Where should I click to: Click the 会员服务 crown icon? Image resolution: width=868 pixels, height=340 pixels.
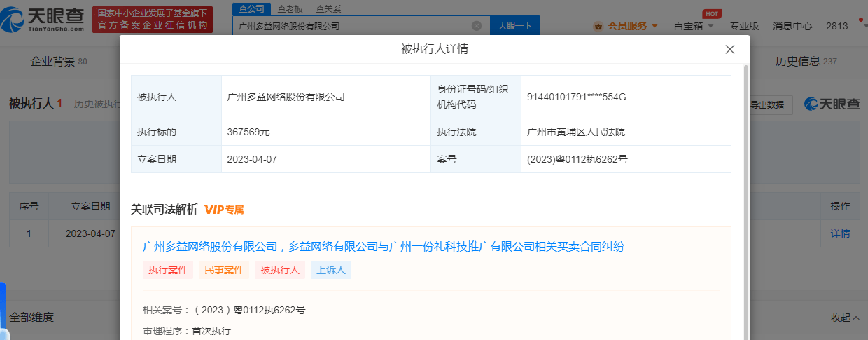(598, 26)
